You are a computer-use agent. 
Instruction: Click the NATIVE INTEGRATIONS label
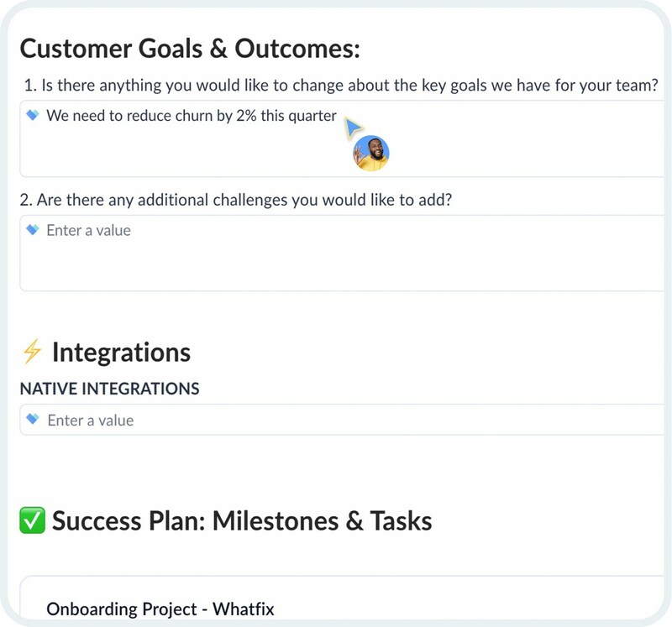tap(110, 389)
